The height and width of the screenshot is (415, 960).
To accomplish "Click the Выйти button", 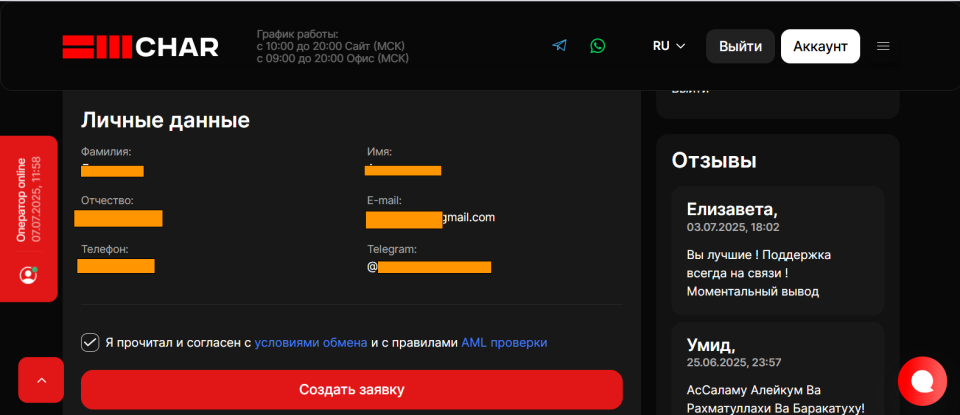I will pos(740,47).
